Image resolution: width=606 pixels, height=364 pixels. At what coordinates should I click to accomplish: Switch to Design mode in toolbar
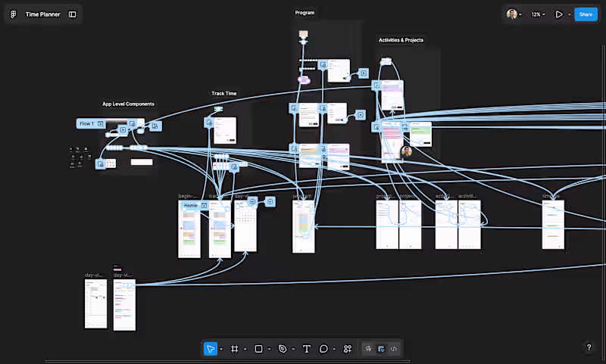[x=381, y=349]
